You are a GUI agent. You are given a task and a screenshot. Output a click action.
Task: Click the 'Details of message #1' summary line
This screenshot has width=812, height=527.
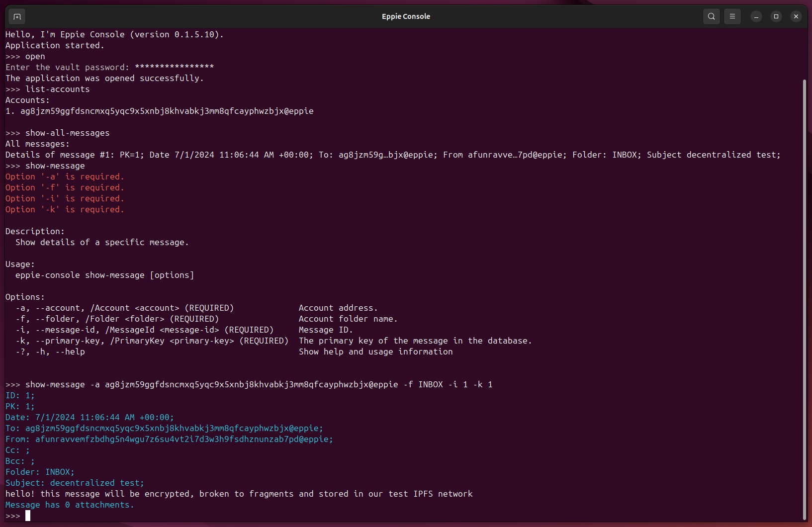[393, 155]
